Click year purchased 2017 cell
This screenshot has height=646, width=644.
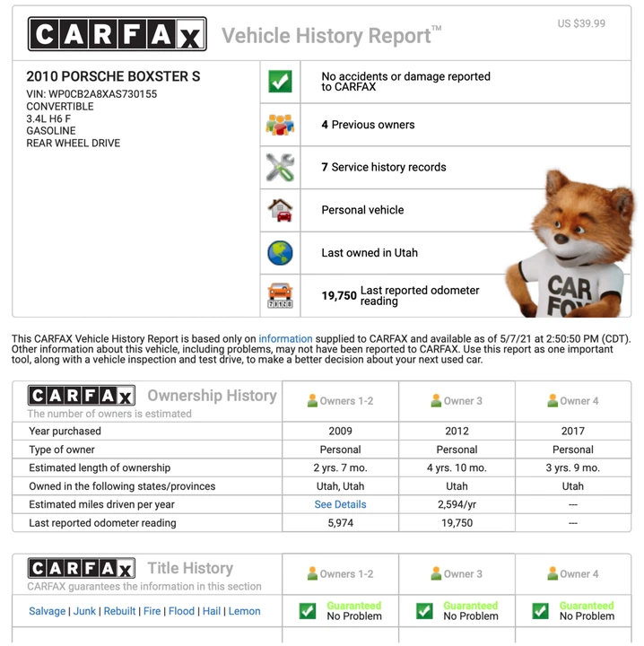coord(573,431)
